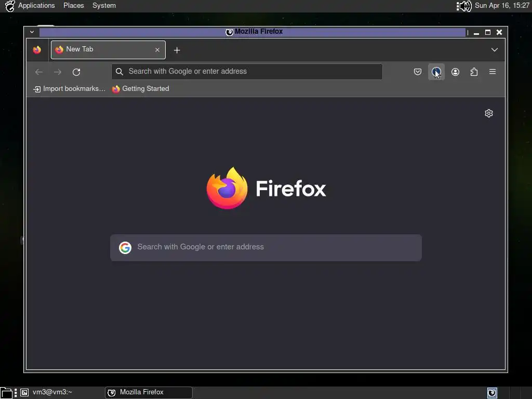Screen dimensions: 532x399
Task: Open the Applications menu
Action: 36,5
